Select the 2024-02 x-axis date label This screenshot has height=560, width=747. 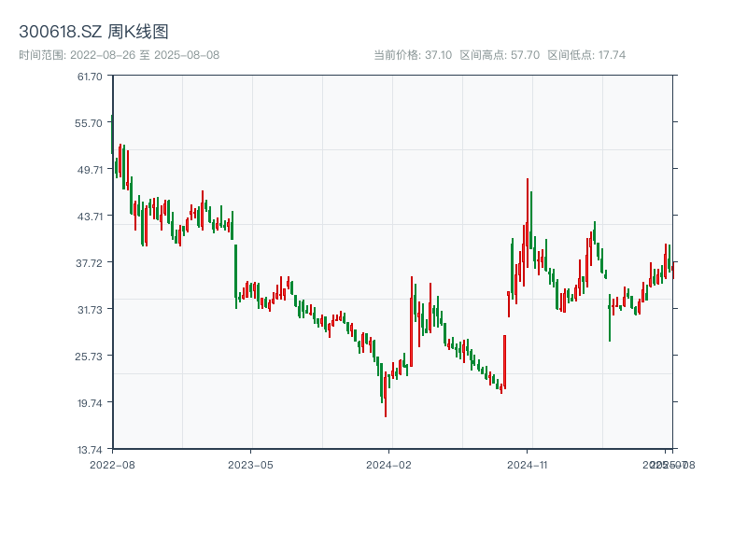click(x=389, y=464)
